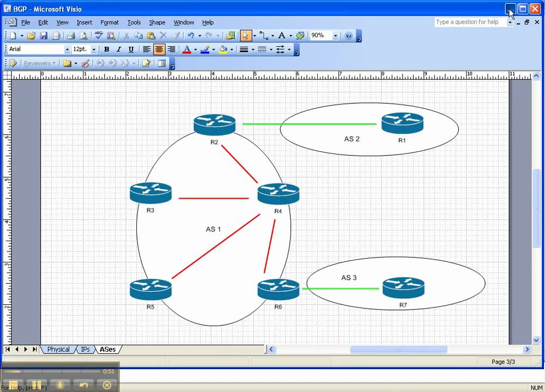Open Print Preview with the magnifier page icon

tap(83, 35)
